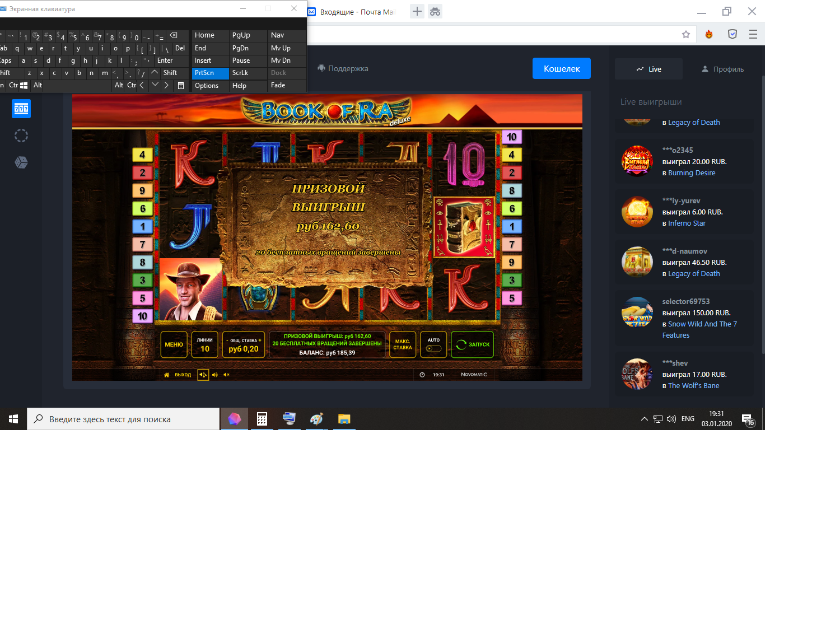Switch to the Live tab
The image size is (840, 630).
(648, 69)
